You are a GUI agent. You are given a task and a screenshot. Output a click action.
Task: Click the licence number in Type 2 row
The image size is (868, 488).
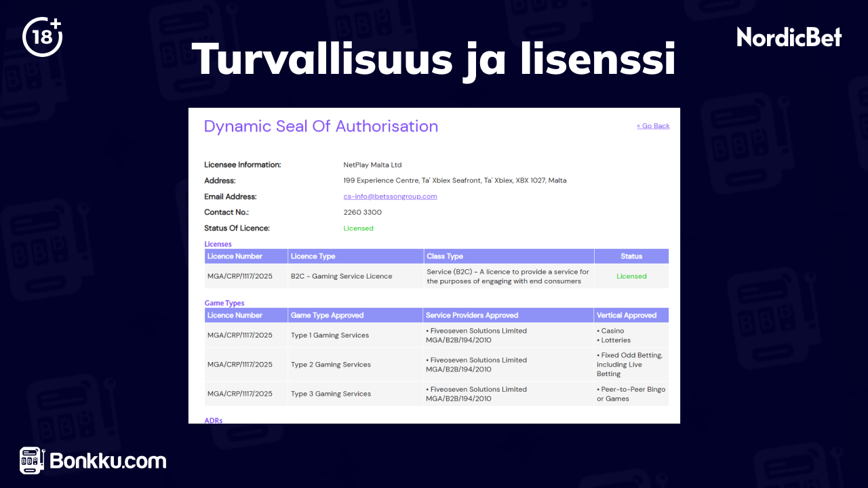tap(239, 365)
